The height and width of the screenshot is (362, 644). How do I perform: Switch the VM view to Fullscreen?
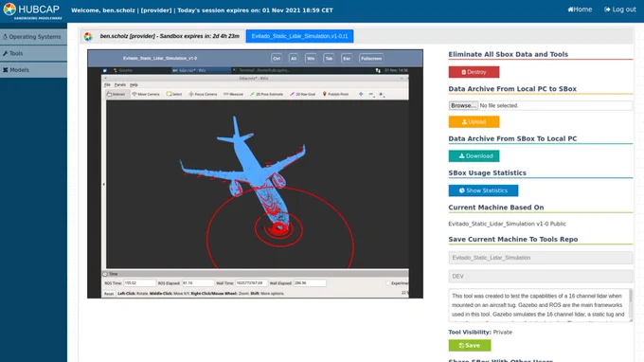pos(371,59)
